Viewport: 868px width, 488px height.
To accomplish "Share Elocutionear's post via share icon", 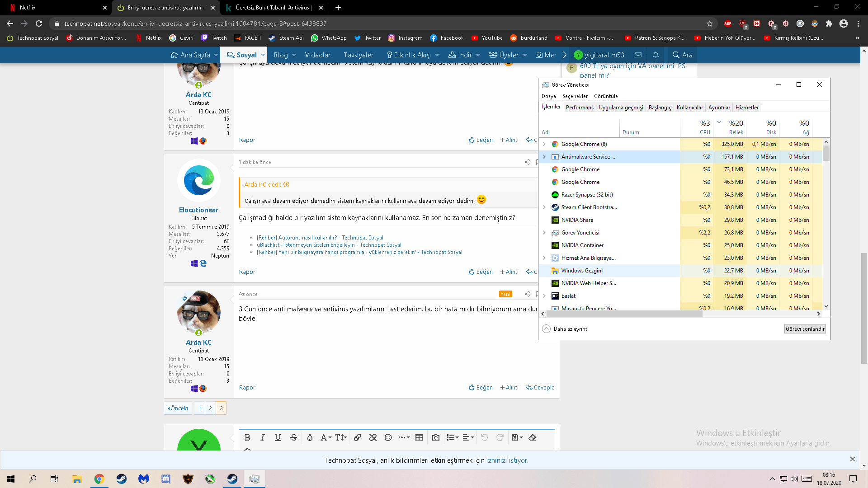I will [527, 162].
